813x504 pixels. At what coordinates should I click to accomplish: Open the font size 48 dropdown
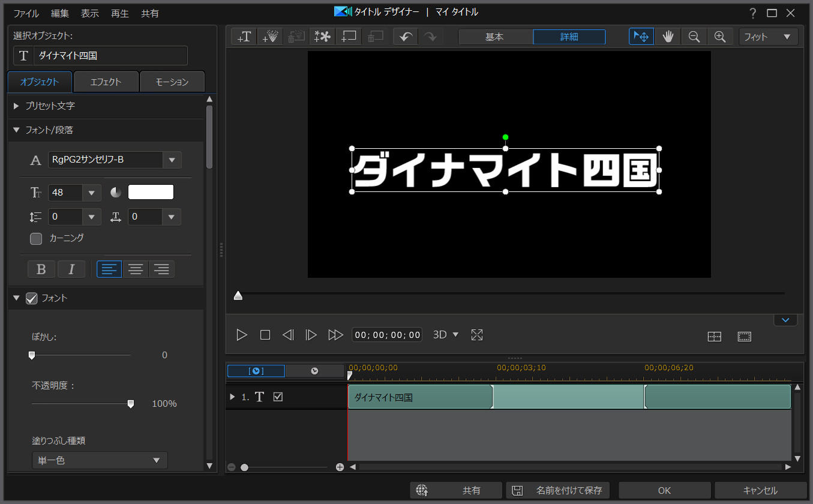click(x=92, y=193)
